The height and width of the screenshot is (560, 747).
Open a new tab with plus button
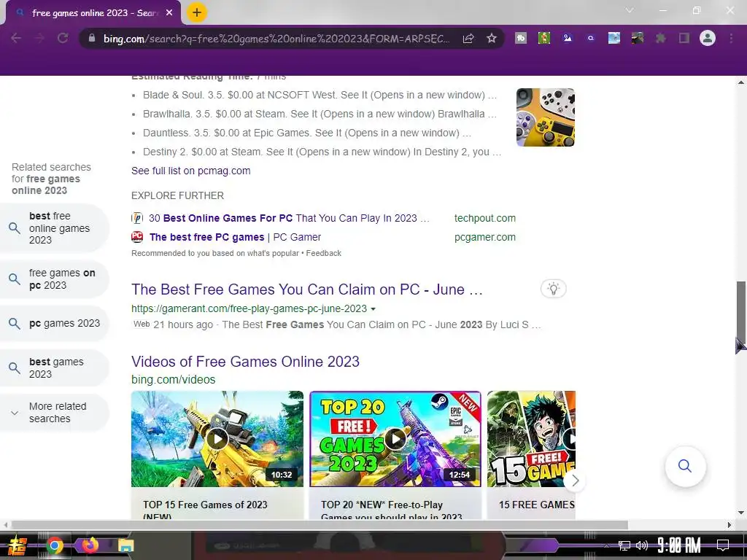(197, 12)
